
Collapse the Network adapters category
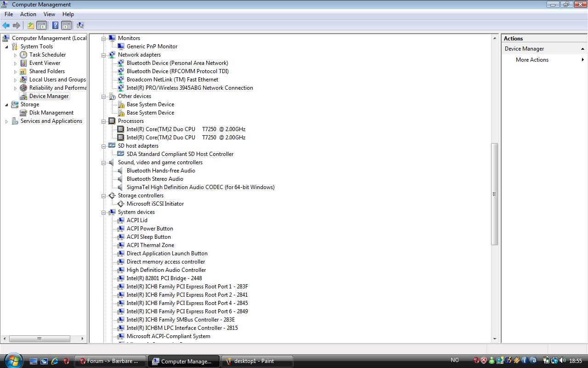104,55
